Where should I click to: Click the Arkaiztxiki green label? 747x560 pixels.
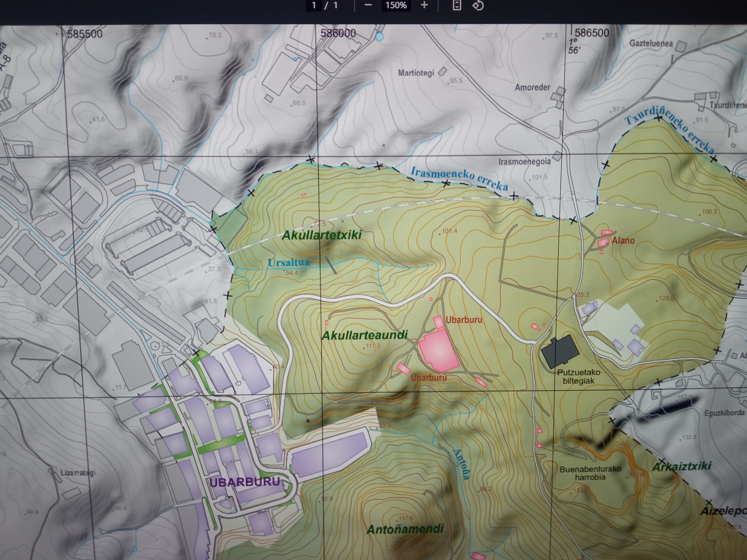pos(682,467)
